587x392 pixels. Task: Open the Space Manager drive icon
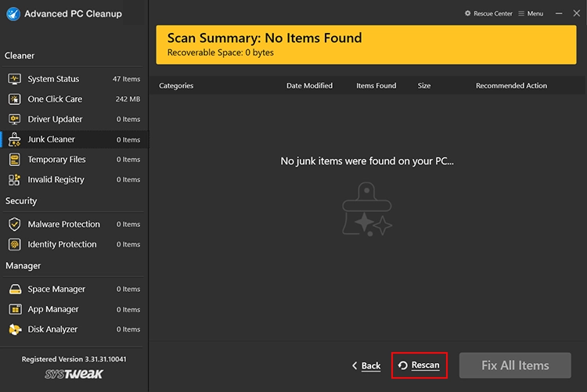14,290
